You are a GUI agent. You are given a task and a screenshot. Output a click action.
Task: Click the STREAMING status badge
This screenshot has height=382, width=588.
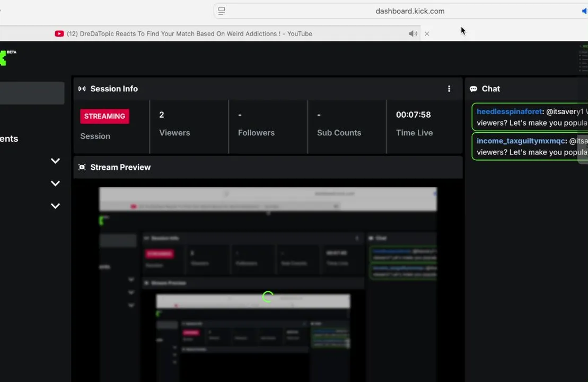point(104,116)
